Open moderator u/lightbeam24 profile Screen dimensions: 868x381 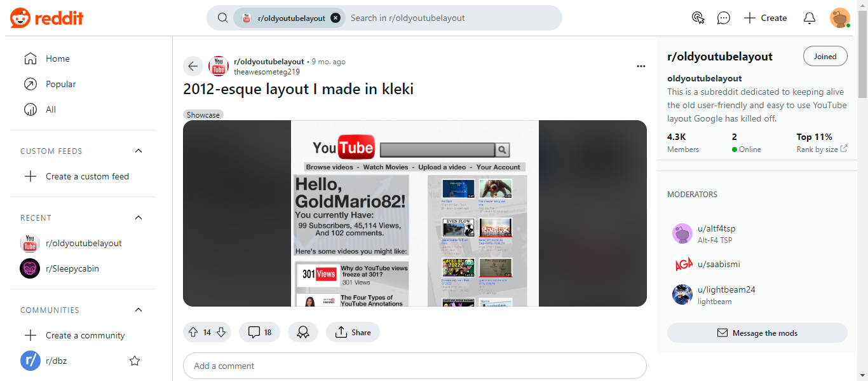click(726, 289)
